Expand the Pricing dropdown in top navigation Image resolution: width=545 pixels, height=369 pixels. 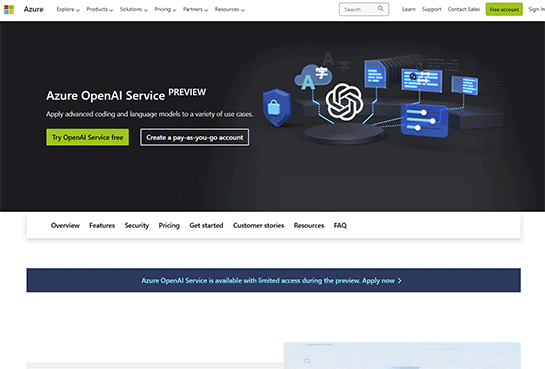coord(165,9)
